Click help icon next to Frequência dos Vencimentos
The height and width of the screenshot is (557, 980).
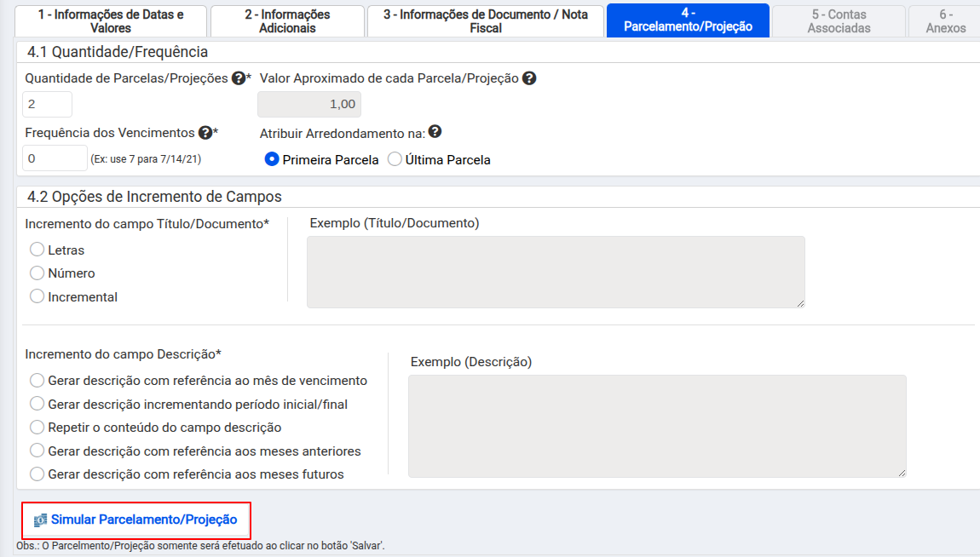tap(205, 132)
